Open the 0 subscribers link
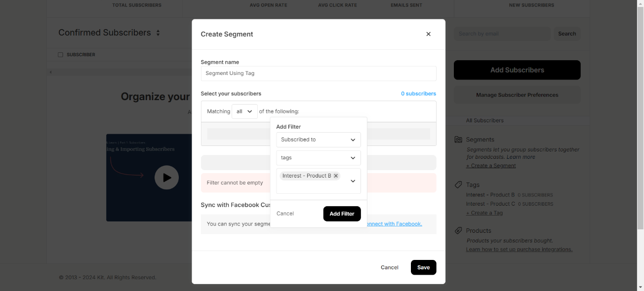Screen dimensions: 644x291 pyautogui.click(x=418, y=94)
